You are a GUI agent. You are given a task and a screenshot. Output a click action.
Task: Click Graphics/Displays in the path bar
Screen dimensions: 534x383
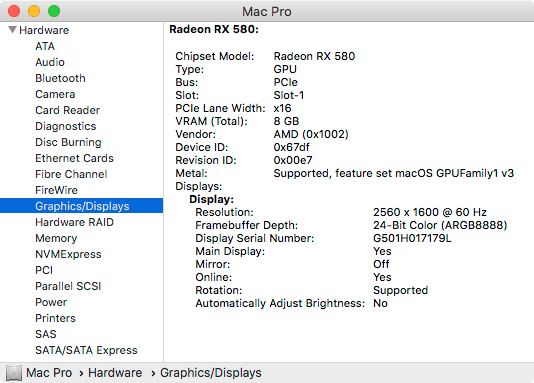click(x=211, y=373)
